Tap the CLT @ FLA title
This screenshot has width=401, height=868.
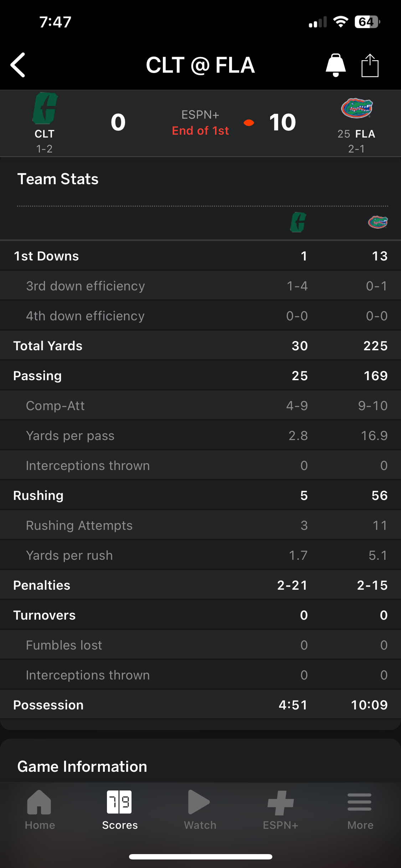click(x=200, y=65)
